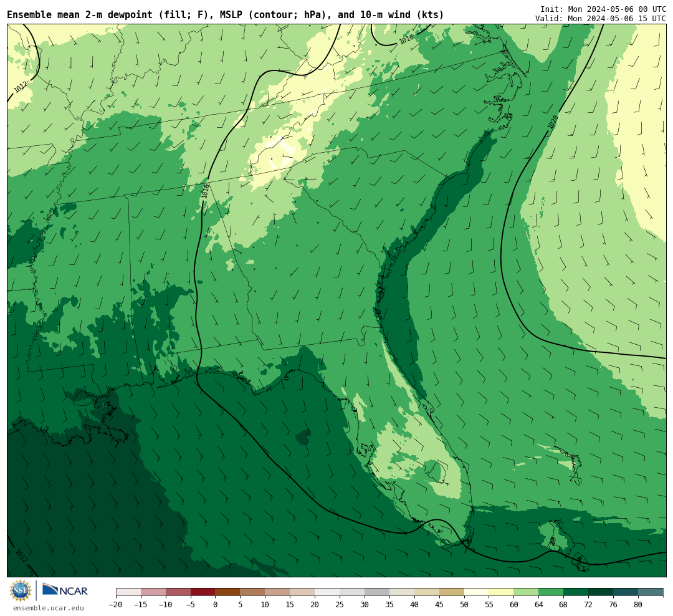This screenshot has width=673, height=616.
Task: Pick the dark red -5 to 0 swatch
Action: pos(203,592)
